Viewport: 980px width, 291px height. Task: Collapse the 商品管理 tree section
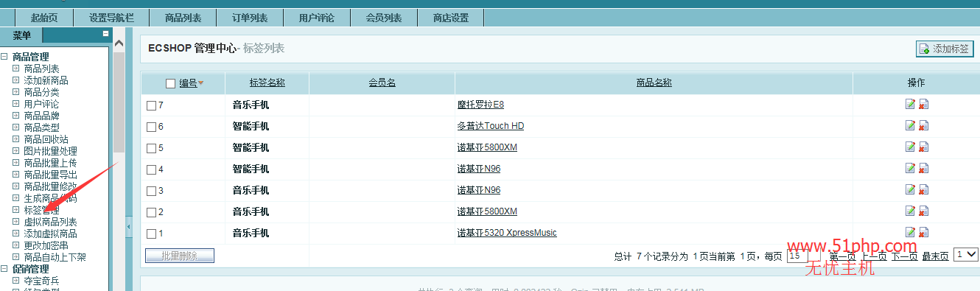4,57
